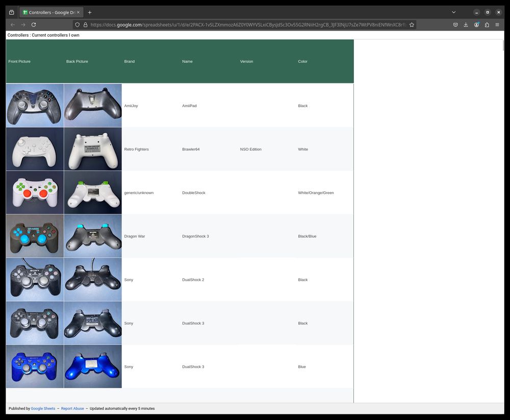Select the DoubleShock back picture
Image resolution: width=510 pixels, height=420 pixels.
93,192
